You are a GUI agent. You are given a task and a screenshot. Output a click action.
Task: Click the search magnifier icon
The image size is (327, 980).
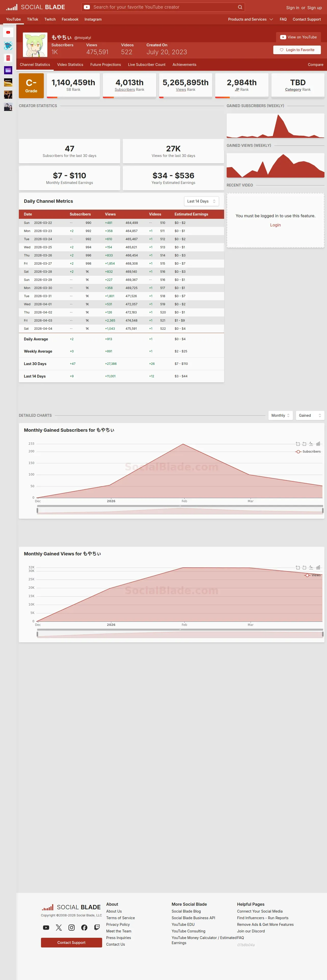pos(240,7)
